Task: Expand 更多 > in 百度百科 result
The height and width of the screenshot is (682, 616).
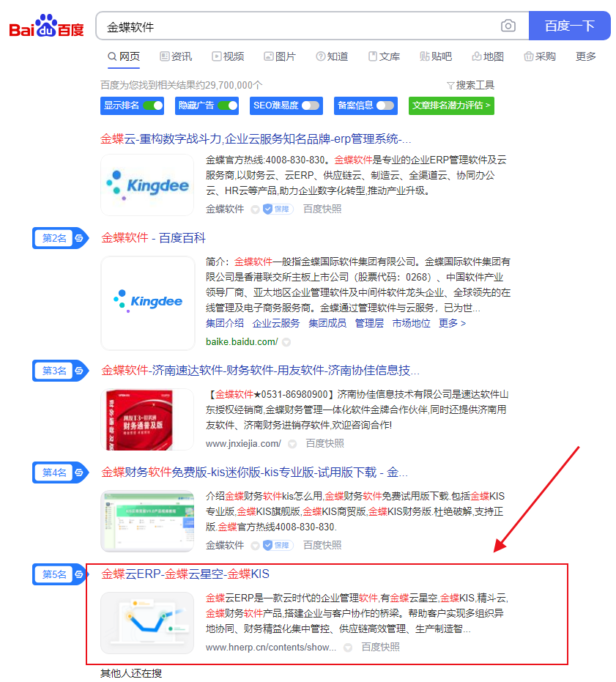Action: (x=452, y=323)
